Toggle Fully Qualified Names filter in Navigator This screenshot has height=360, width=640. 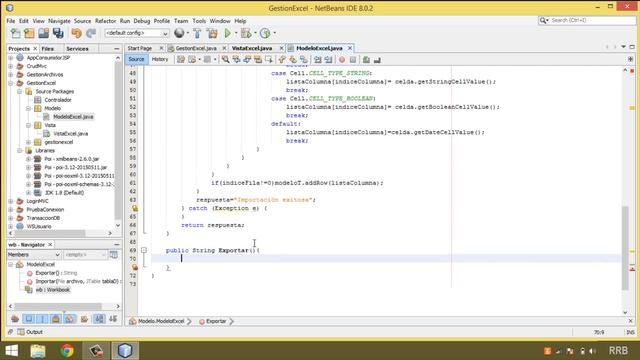pos(84,319)
